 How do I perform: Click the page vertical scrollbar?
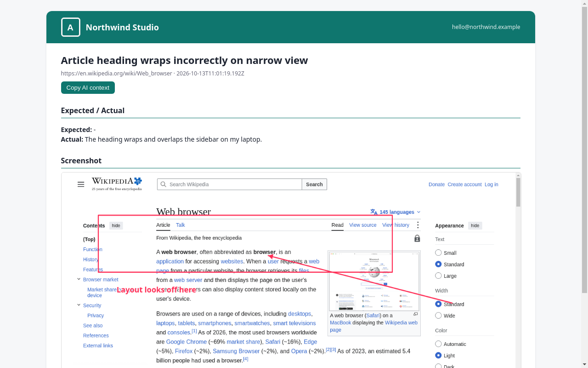584,149
